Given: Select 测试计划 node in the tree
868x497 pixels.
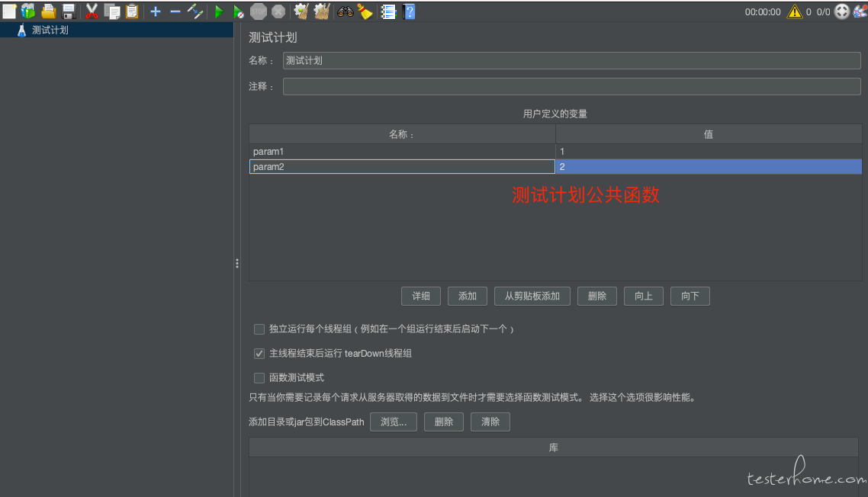Looking at the screenshot, I should [x=50, y=30].
